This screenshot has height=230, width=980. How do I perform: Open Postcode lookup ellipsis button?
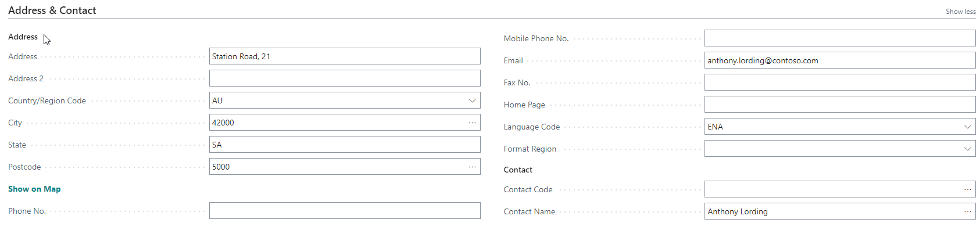pos(472,167)
